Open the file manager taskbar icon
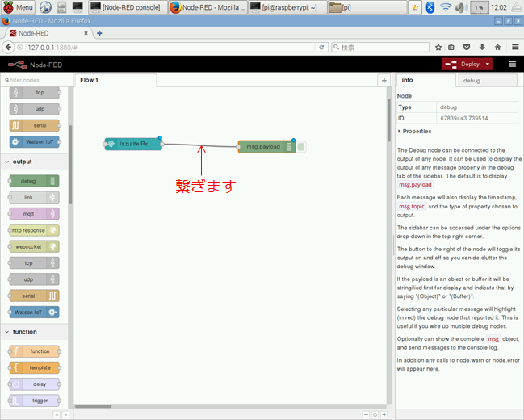524x420 pixels. (61, 7)
